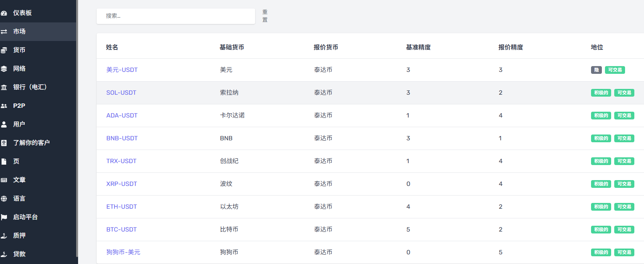Open the BTC-USDT market link
This screenshot has height=264, width=644.
coord(121,230)
